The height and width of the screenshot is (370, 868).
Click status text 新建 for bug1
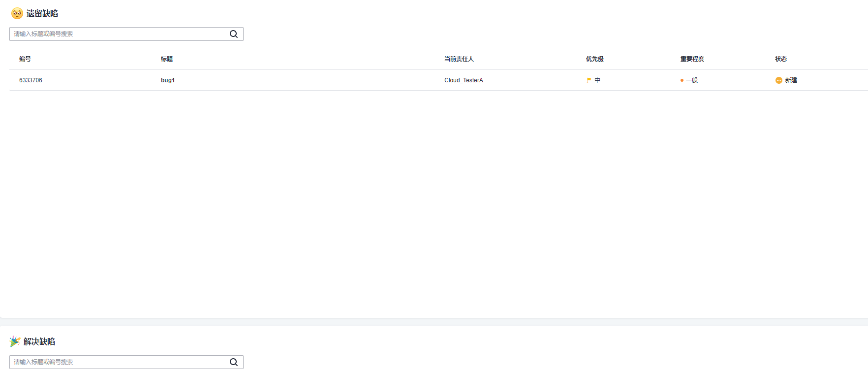(x=791, y=80)
